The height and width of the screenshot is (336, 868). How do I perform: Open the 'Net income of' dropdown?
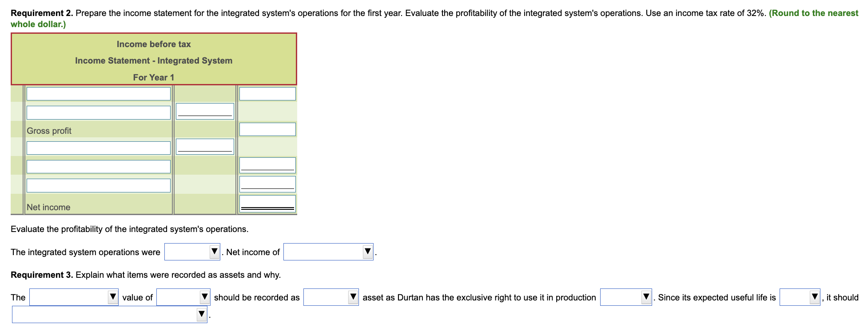(328, 252)
